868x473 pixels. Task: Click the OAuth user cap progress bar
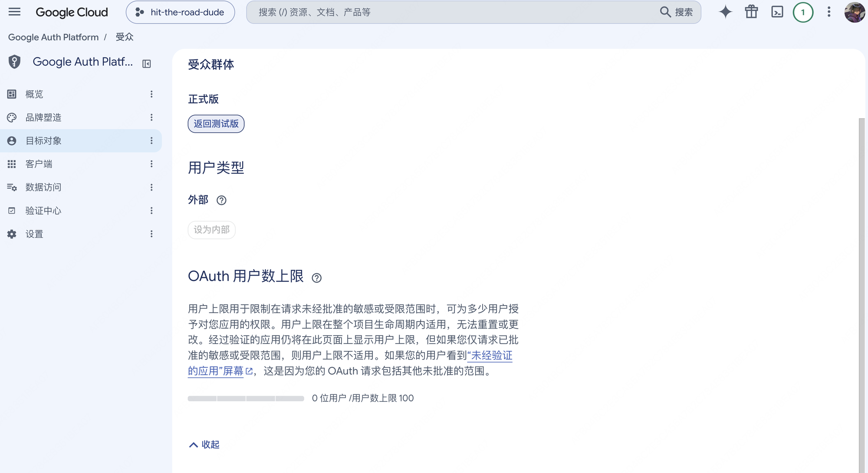pos(246,398)
